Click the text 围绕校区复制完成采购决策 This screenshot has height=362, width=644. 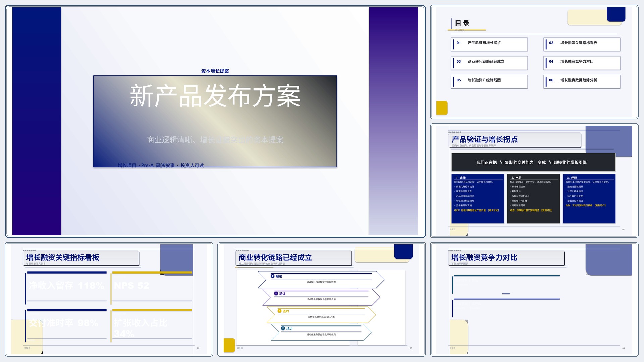click(321, 317)
